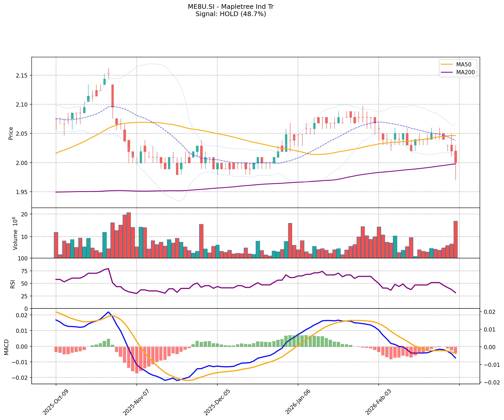Click the Signal: HOLD (48.7%) subtitle
This screenshot has height=420, width=504.
click(x=231, y=14)
